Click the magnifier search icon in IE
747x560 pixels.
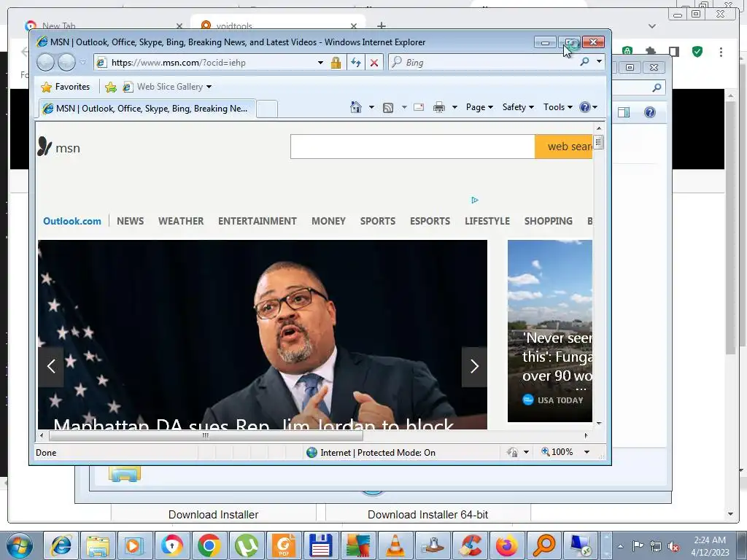coord(584,62)
